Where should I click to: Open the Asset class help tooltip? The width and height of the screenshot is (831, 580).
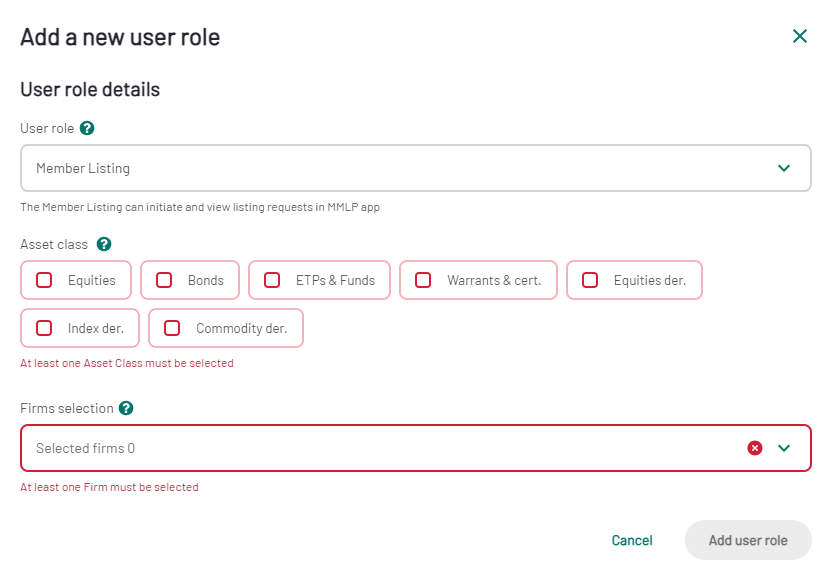[104, 244]
